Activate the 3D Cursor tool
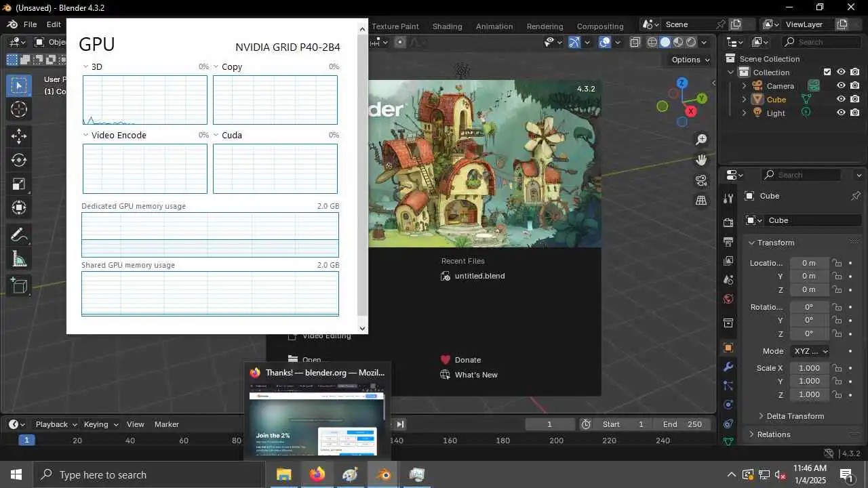The image size is (868, 488). pyautogui.click(x=19, y=109)
